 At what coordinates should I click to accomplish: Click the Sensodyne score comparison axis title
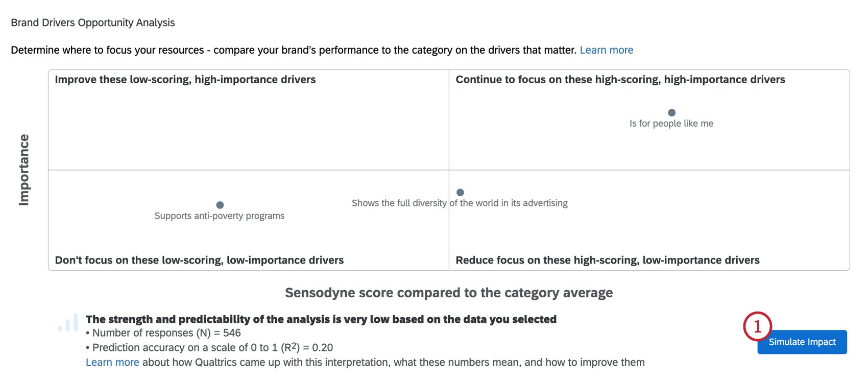point(448,293)
